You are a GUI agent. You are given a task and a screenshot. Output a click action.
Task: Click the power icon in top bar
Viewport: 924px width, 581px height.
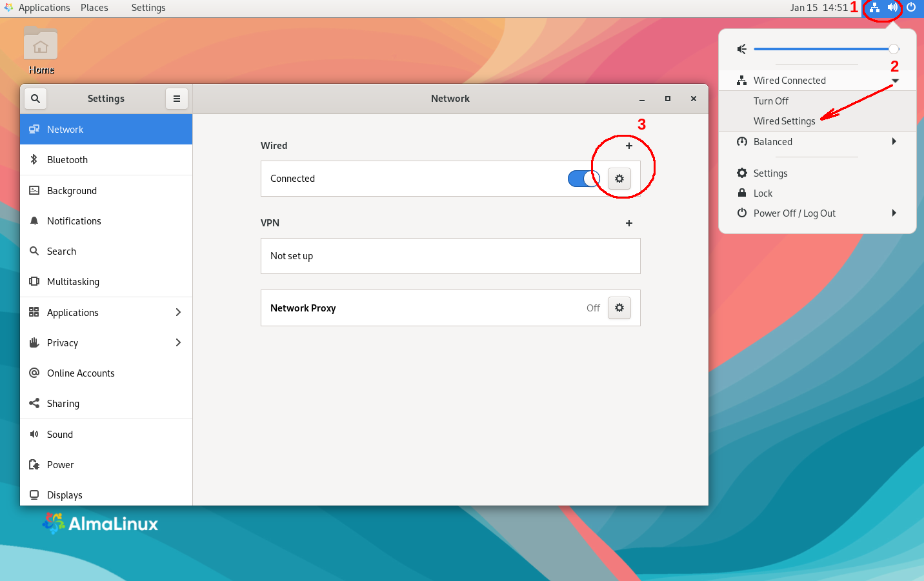pyautogui.click(x=911, y=8)
